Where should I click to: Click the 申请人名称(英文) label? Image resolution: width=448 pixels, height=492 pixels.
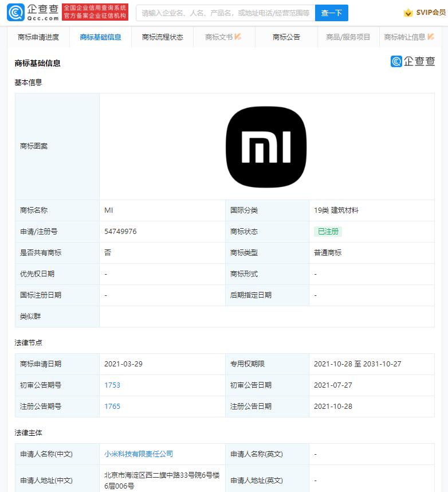click(257, 454)
